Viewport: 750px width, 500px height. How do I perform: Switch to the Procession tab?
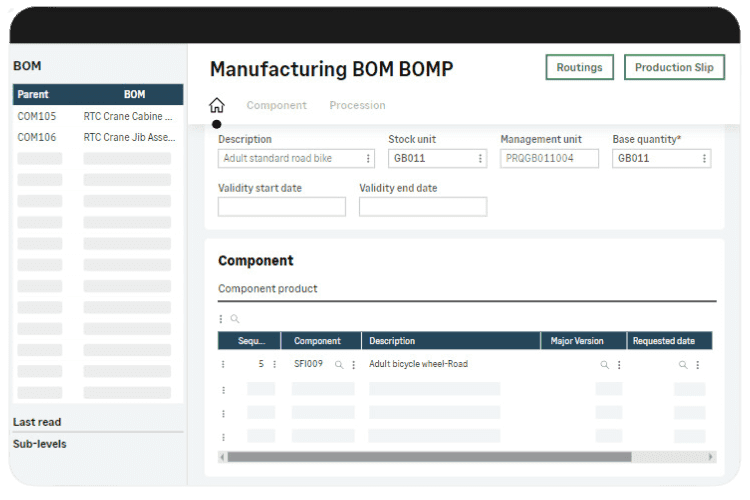[x=357, y=105]
